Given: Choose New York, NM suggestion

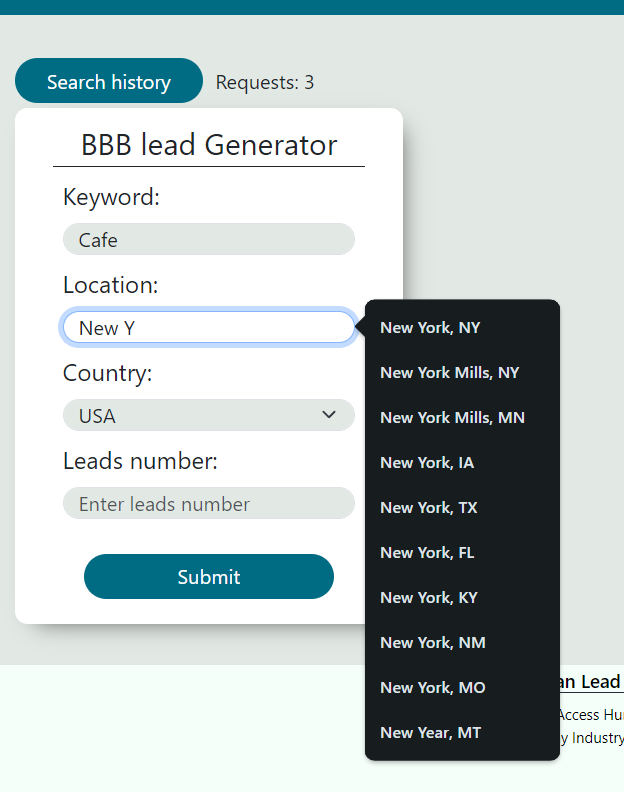Looking at the screenshot, I should pos(432,643).
